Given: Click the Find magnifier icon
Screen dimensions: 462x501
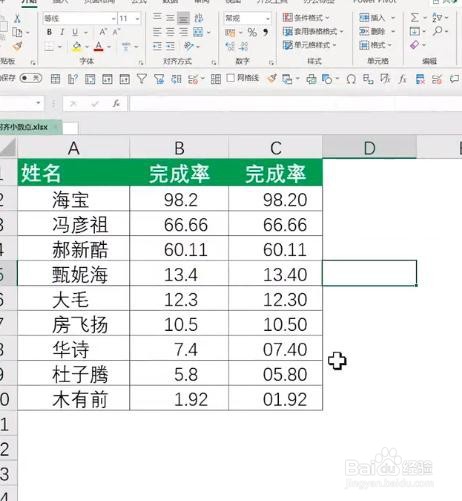Looking at the screenshot, I should pos(437,31).
